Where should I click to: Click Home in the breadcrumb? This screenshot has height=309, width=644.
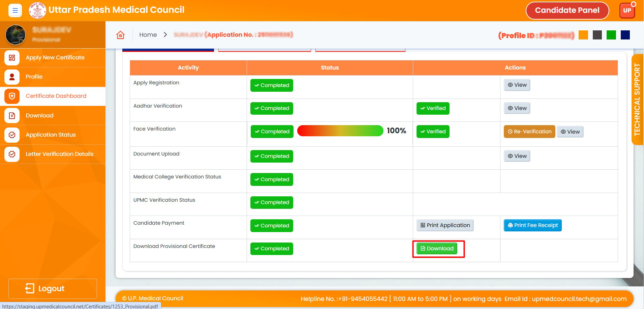pyautogui.click(x=148, y=35)
